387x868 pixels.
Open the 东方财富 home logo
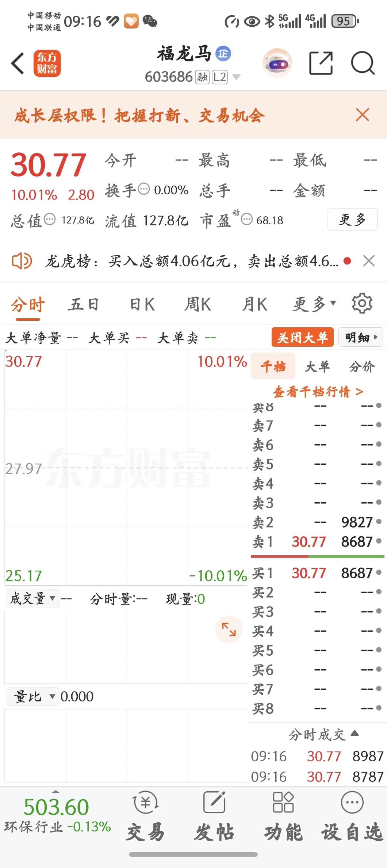(x=47, y=63)
